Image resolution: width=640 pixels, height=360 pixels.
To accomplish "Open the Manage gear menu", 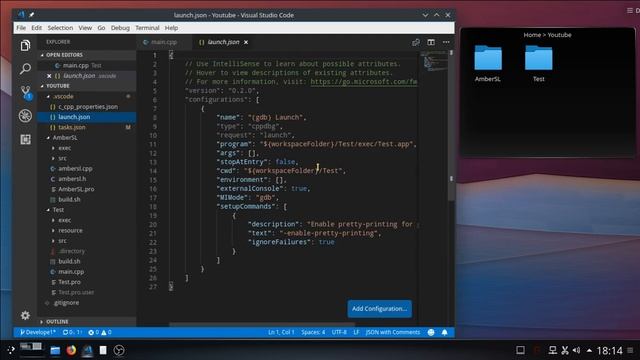I will [25, 315].
